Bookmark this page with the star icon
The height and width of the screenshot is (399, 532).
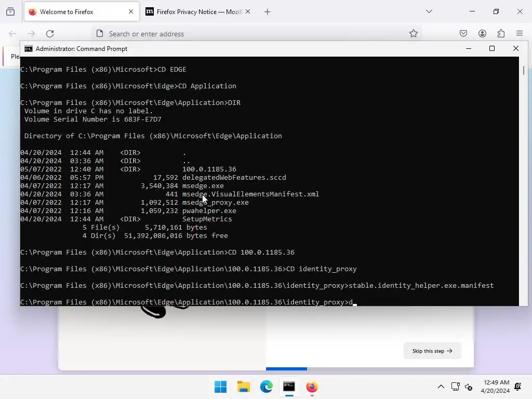[413, 34]
